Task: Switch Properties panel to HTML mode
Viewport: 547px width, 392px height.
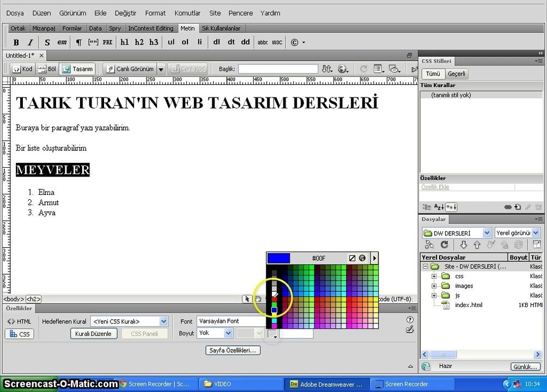Action: point(19,322)
